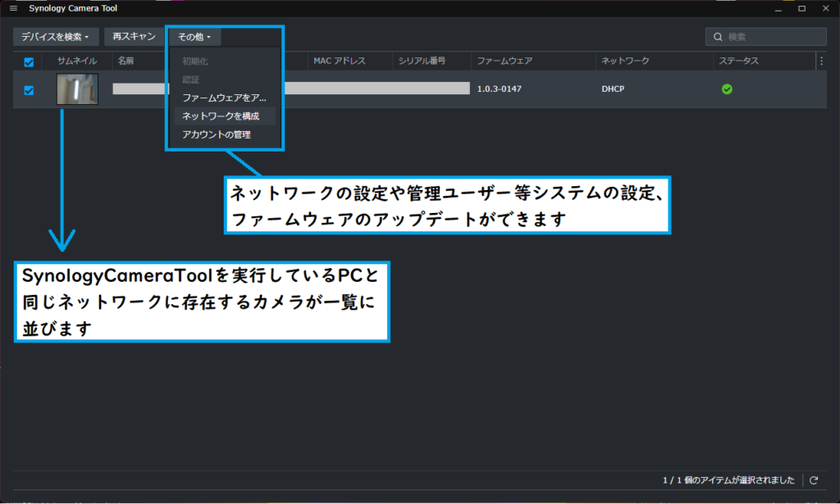
Task: Sort by the 名前 column header
Action: (x=126, y=61)
